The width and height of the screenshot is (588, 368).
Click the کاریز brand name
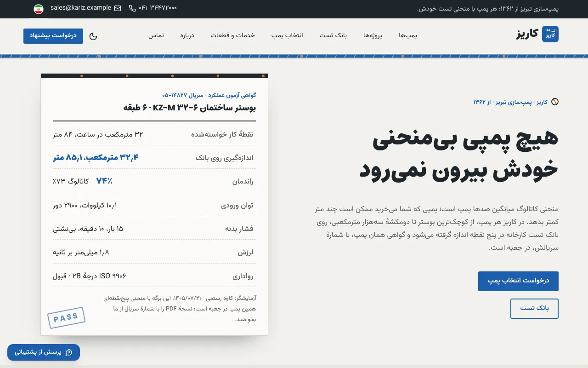point(527,34)
